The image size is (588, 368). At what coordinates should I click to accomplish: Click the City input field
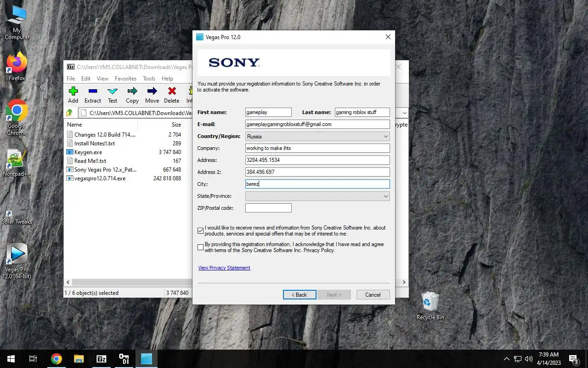coord(317,184)
